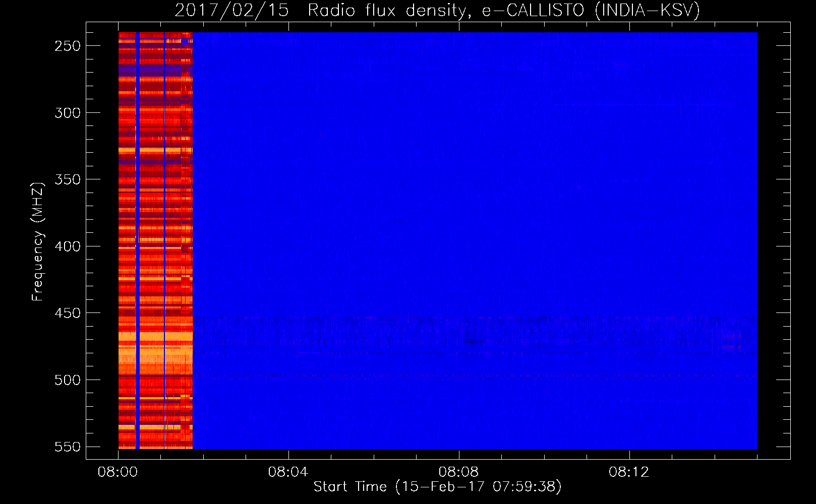Click the 500 frequency tick label

pos(68,380)
